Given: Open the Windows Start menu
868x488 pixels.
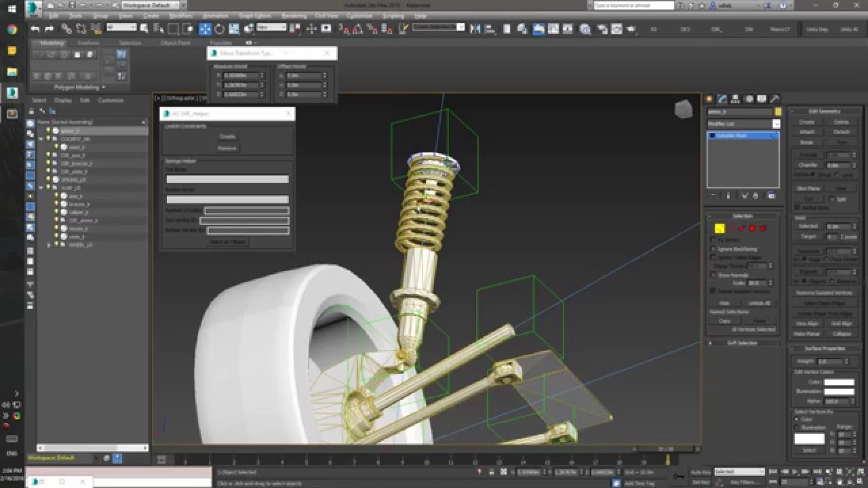Looking at the screenshot, I should [x=12, y=9].
